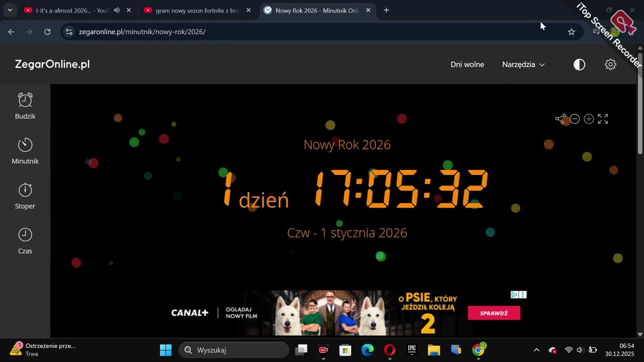Click the Wyszukaj taskbar search box
Viewport: 644px width, 362px height.
(234, 350)
